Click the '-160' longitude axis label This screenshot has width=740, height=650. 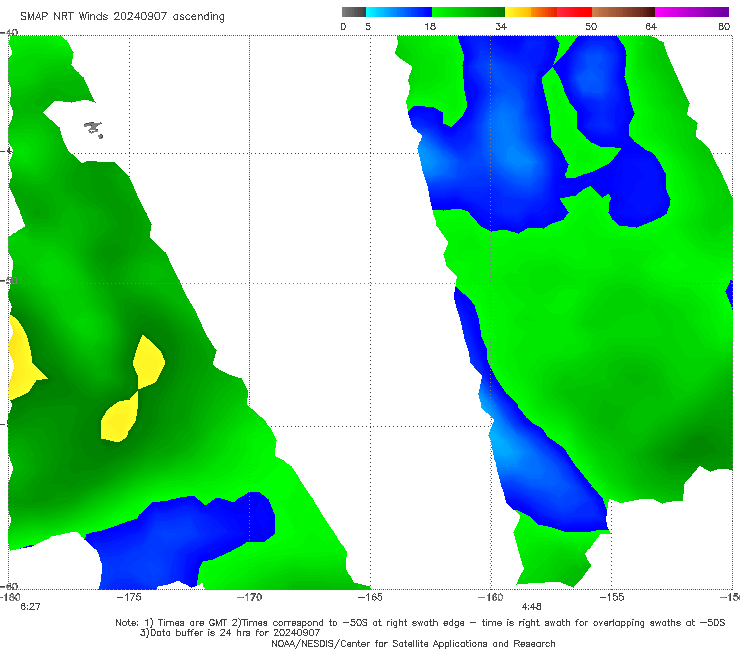(x=491, y=597)
